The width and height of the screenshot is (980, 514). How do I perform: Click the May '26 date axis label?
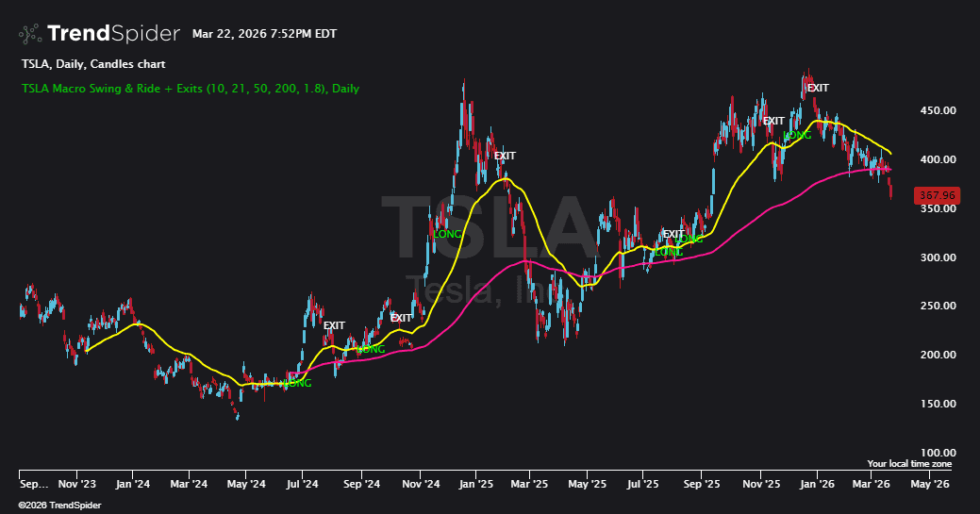[x=929, y=484]
